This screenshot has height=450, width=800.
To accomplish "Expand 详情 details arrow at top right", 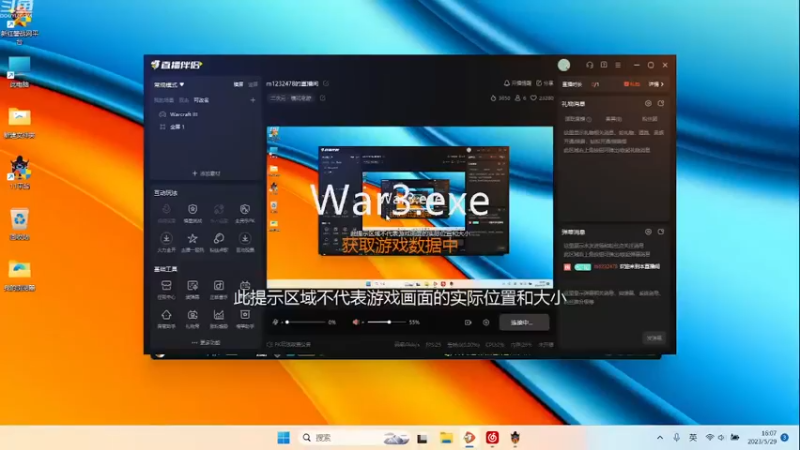I will (x=657, y=84).
